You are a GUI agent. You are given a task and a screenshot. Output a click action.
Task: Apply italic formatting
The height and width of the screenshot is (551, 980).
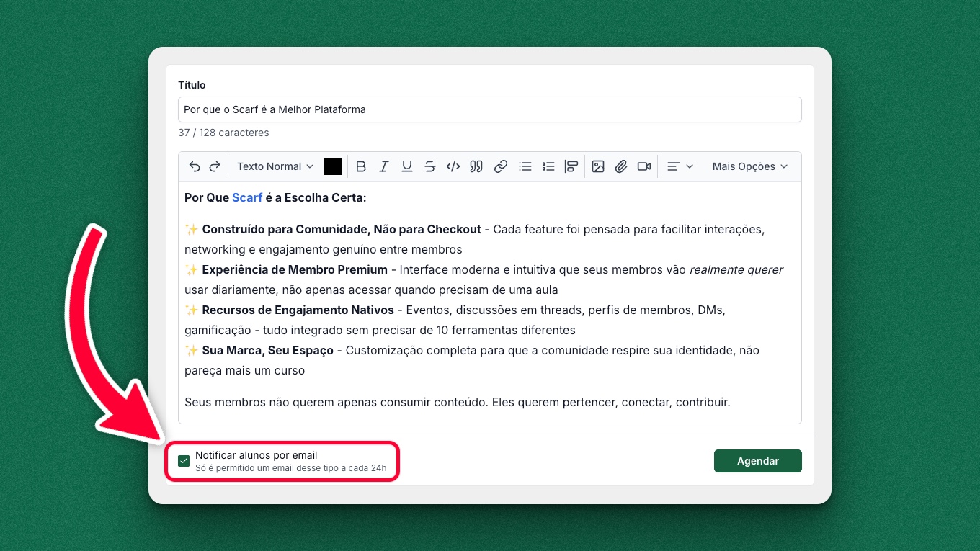384,166
